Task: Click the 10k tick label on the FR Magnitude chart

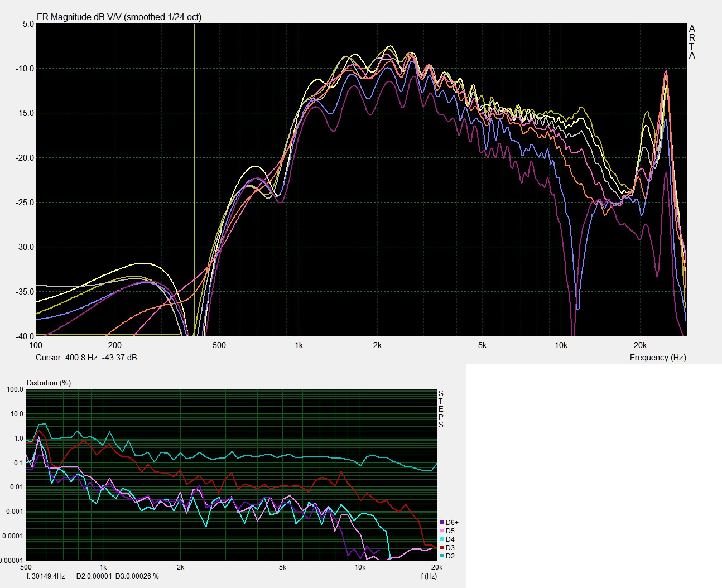Action: click(x=561, y=345)
